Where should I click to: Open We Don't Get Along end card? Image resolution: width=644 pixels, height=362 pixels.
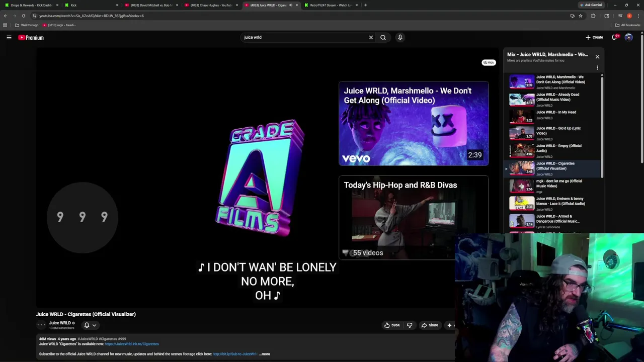tap(414, 123)
